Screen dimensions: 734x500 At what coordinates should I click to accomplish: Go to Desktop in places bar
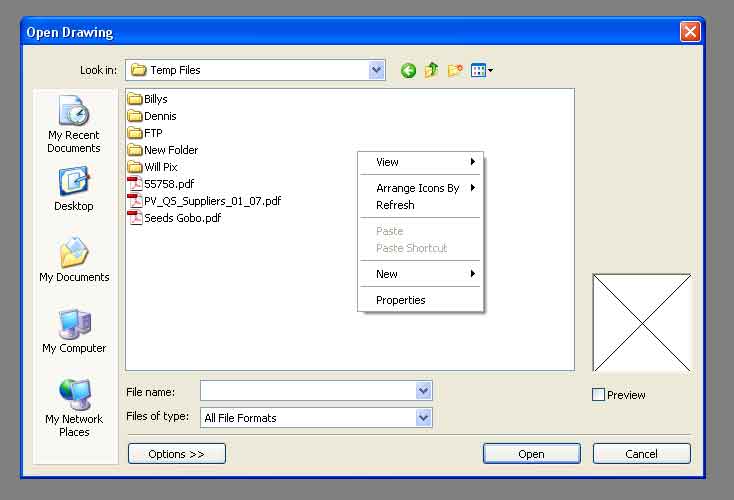pos(74,189)
